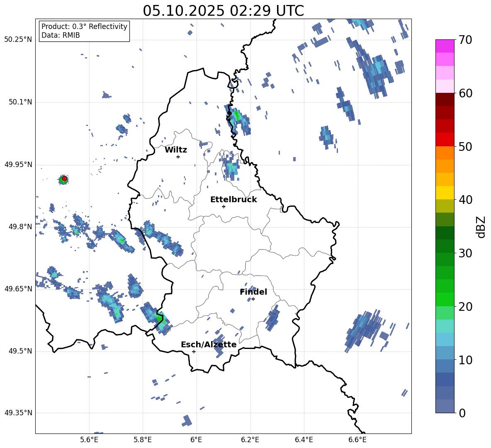491x448 pixels.
Task: Click the Product: 0.3° Reflectivity label
Action: [84, 26]
